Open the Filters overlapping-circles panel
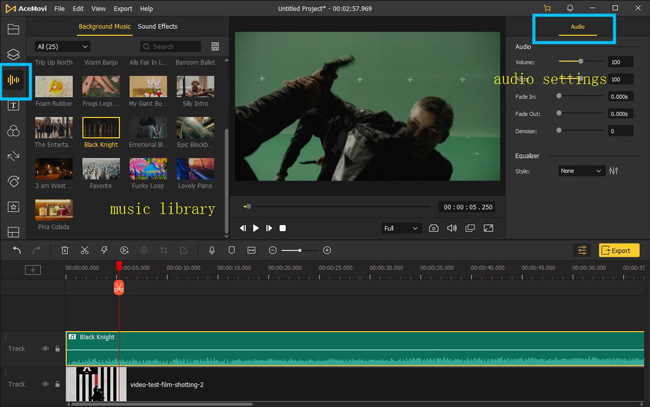This screenshot has height=407, width=650. point(13,131)
